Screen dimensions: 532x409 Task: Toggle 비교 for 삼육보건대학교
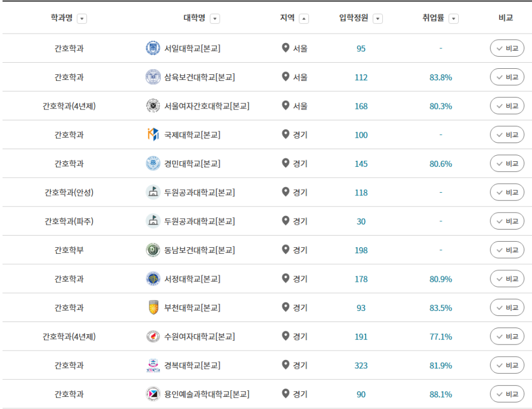click(x=507, y=77)
